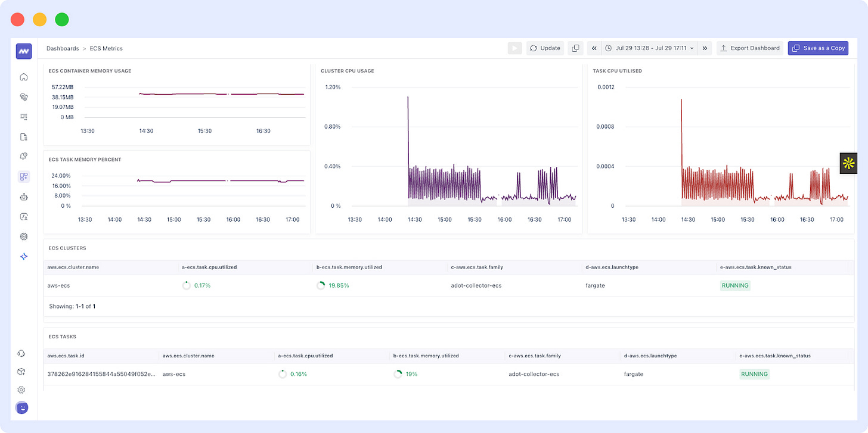Click the Middleware logo in the sidebar
The image size is (868, 433).
pos(24,51)
